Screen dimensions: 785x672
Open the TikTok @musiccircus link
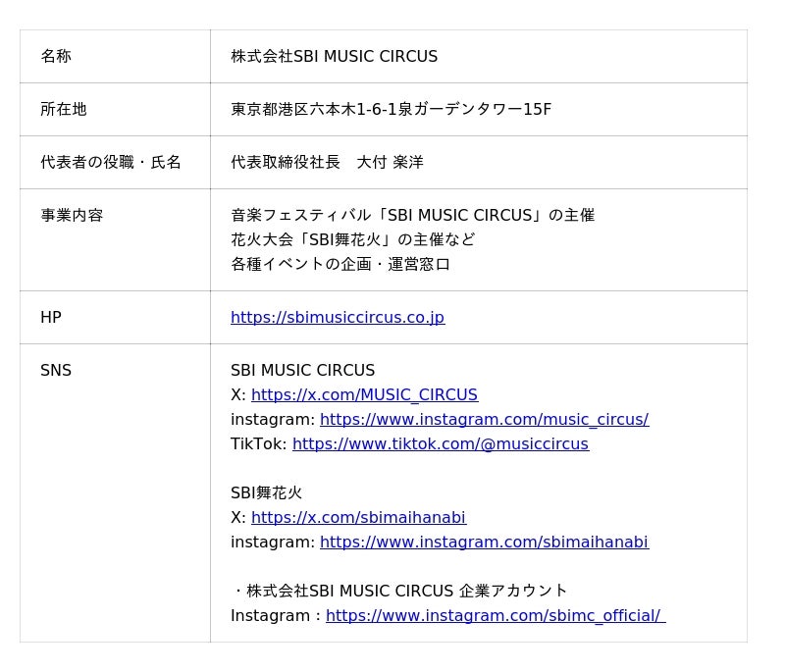point(440,444)
